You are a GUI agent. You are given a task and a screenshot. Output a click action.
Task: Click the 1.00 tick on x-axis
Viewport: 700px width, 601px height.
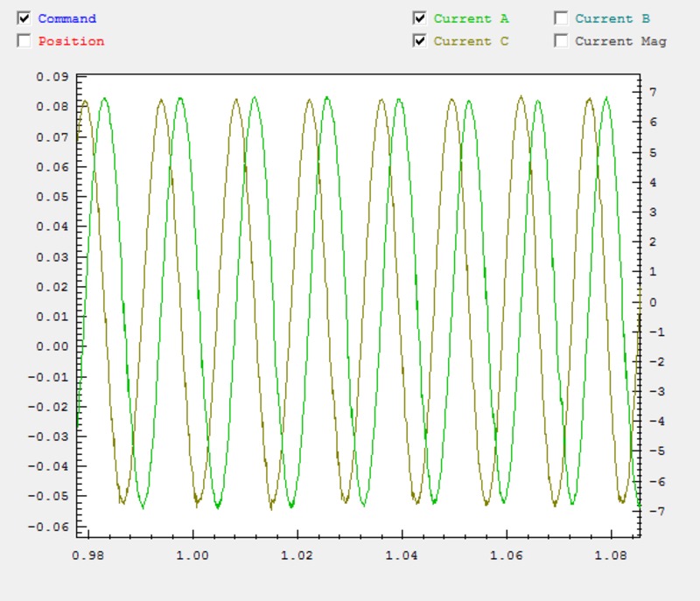coord(192,555)
